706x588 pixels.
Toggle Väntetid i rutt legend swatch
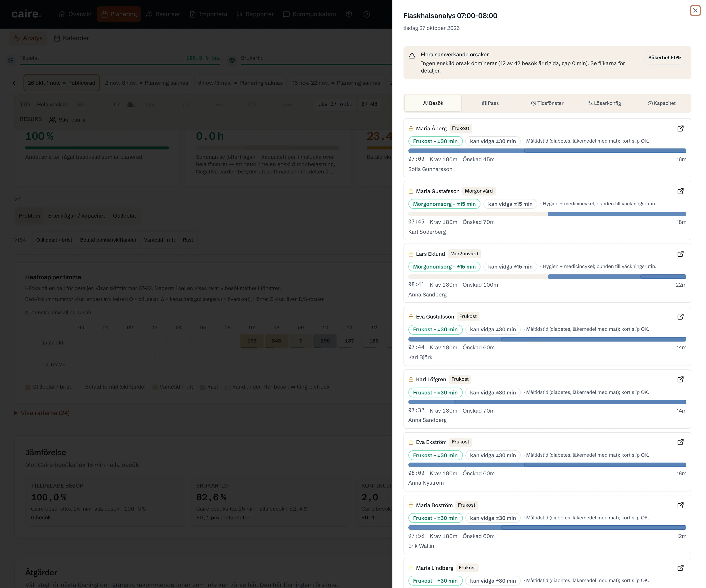coord(155,387)
